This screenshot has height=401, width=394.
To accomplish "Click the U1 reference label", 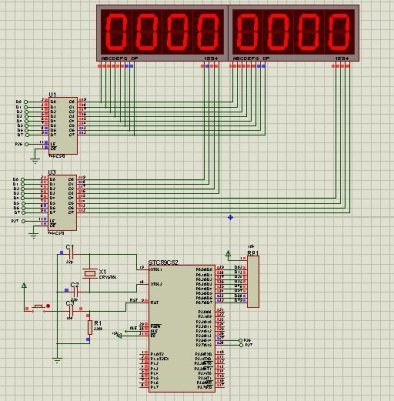I will tap(53, 94).
